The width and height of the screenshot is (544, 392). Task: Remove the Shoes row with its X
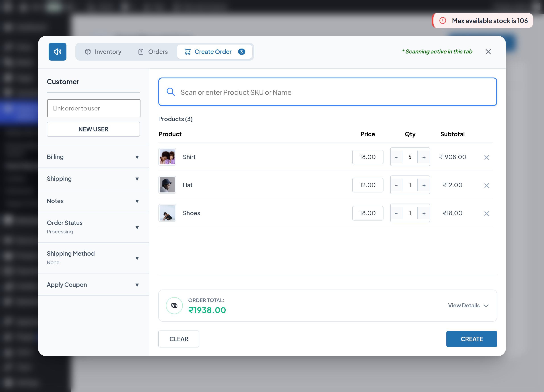pyautogui.click(x=486, y=214)
